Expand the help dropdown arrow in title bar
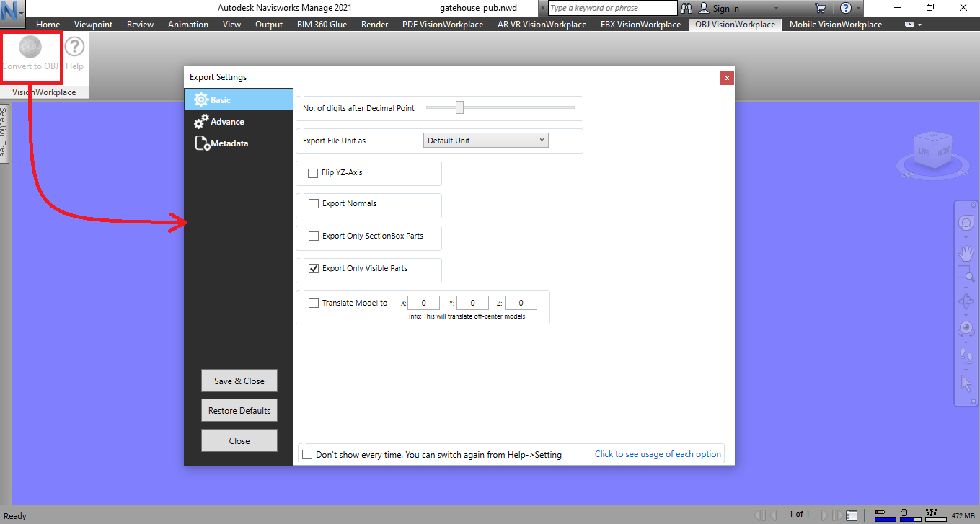The width and height of the screenshot is (980, 524). point(858,9)
